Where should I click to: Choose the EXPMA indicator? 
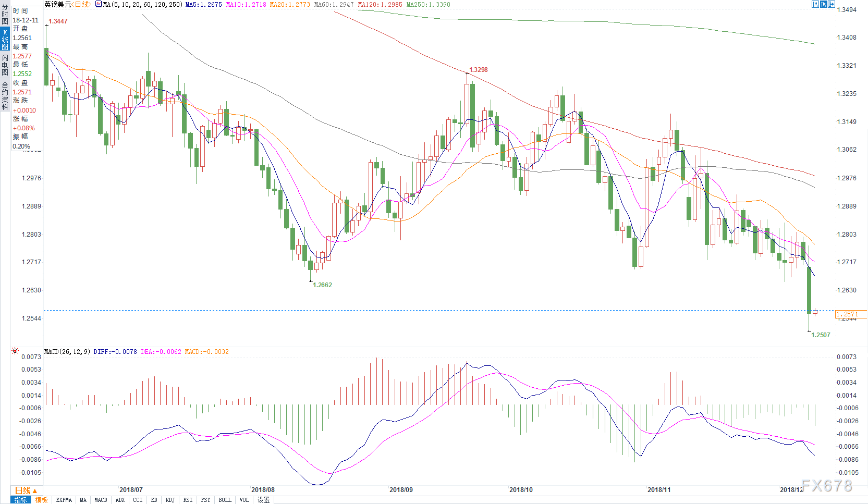(x=64, y=500)
